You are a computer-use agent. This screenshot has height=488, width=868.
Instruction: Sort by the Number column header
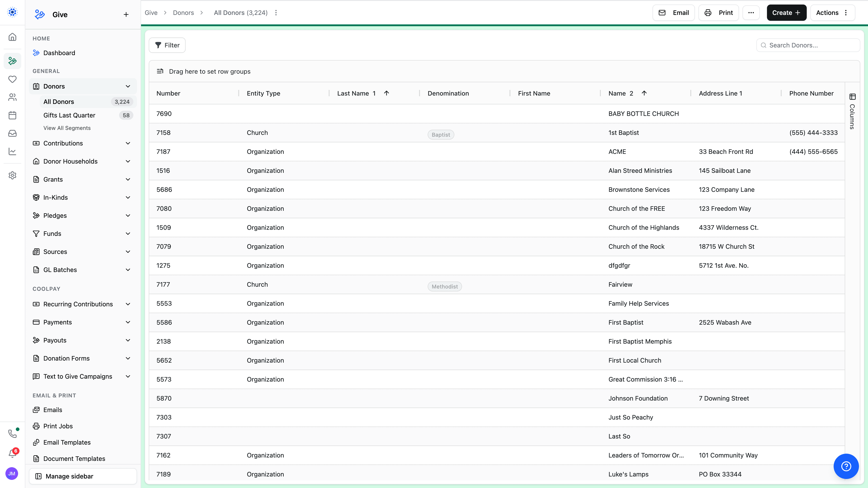tap(168, 93)
